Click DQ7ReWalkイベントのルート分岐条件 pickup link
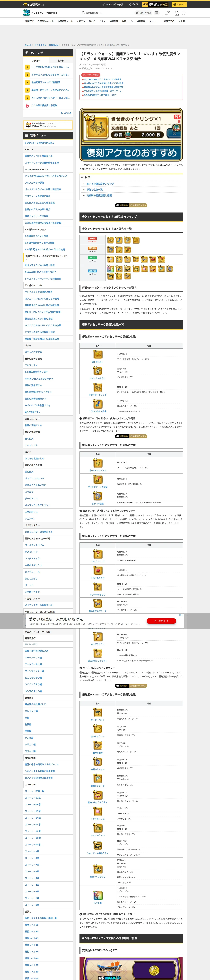This screenshot has height=980, width=210. [103, 80]
